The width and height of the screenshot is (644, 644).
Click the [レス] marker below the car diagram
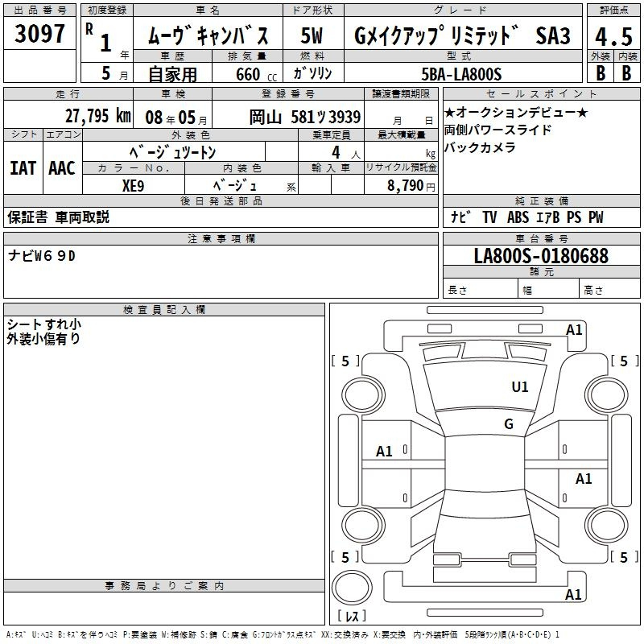tap(351, 617)
